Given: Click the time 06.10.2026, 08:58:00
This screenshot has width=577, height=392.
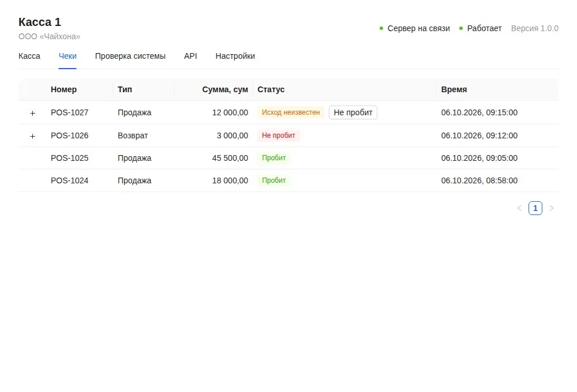Looking at the screenshot, I should (x=479, y=180).
